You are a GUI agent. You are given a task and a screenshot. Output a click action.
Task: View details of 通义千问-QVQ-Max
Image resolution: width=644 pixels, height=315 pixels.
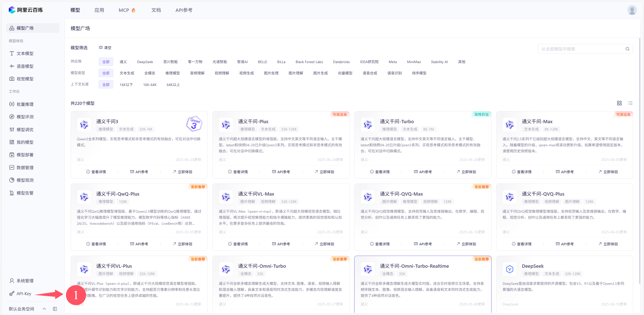(380, 244)
